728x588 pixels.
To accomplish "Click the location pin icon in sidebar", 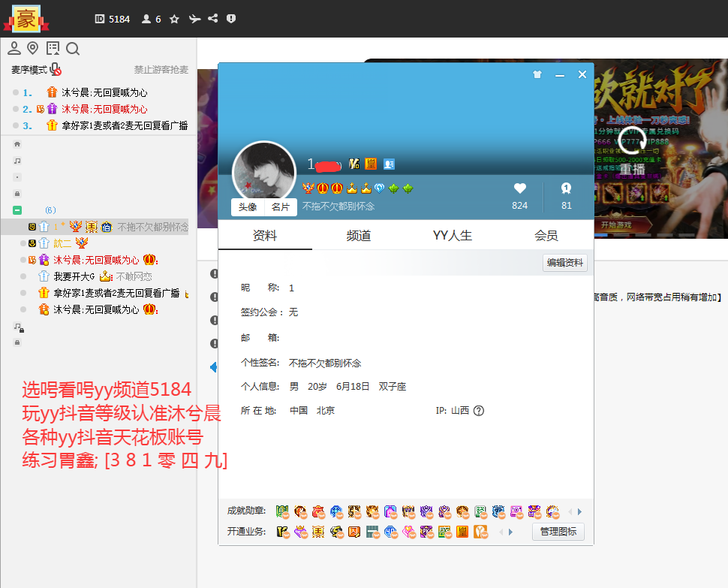I will tap(33, 48).
